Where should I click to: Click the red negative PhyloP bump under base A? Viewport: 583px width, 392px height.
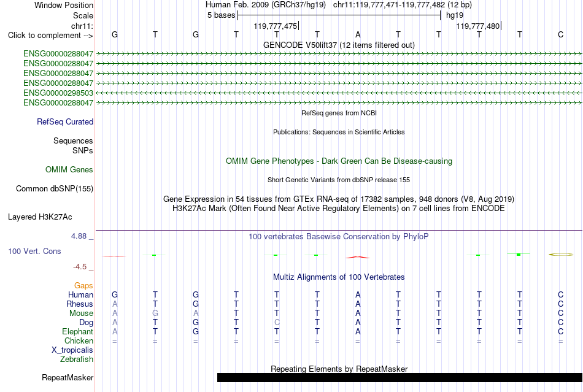358,257
